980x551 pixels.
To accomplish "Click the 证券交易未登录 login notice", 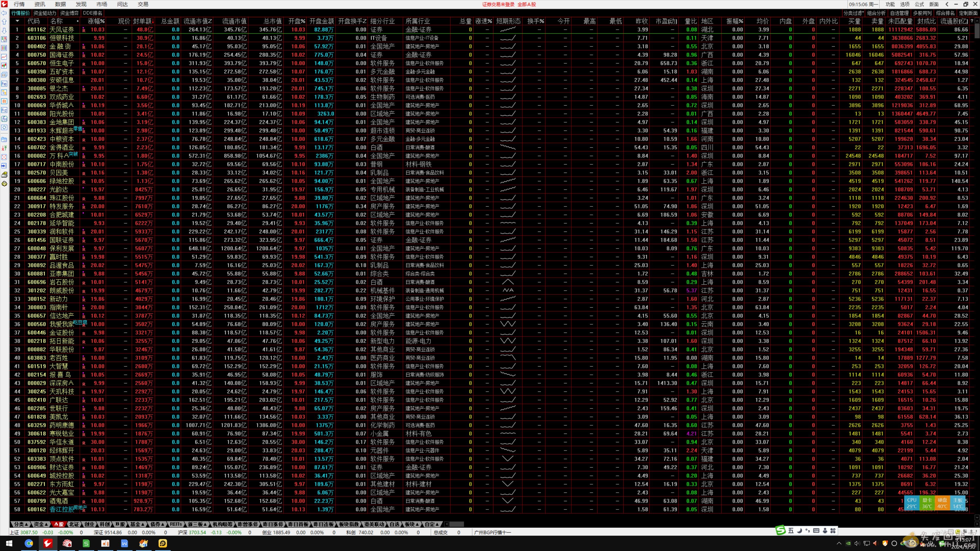I will pyautogui.click(x=498, y=4).
